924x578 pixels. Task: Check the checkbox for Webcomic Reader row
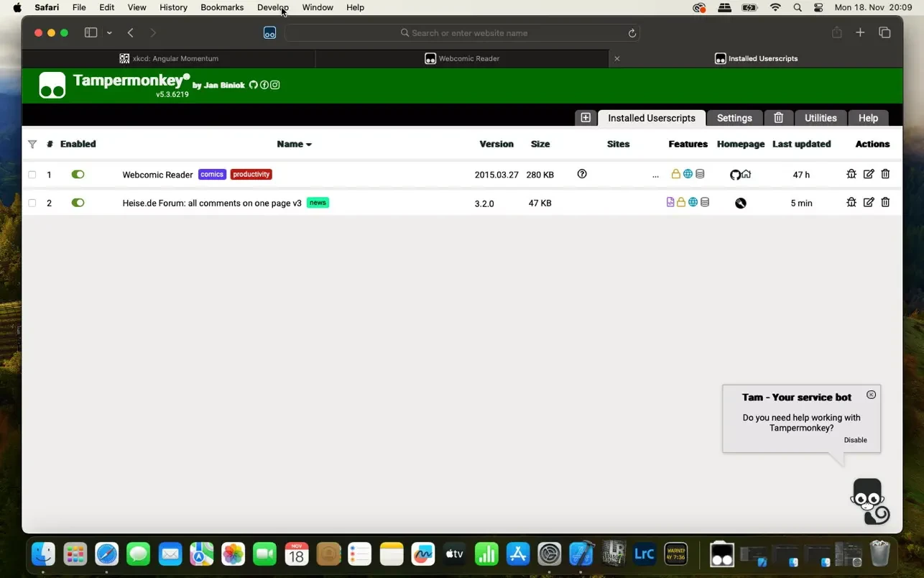pyautogui.click(x=32, y=175)
